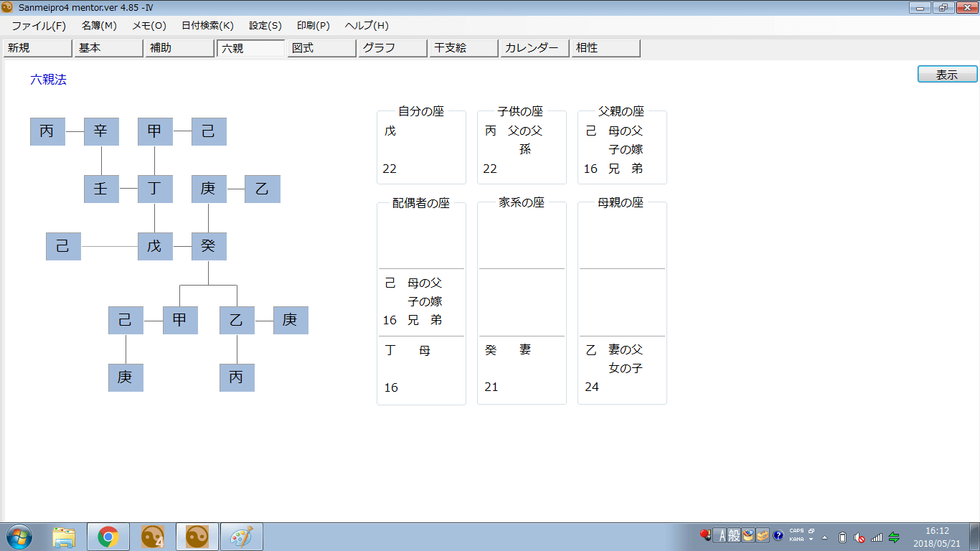The image size is (980, 551).
Task: Open the Windows Start menu
Action: (x=19, y=536)
